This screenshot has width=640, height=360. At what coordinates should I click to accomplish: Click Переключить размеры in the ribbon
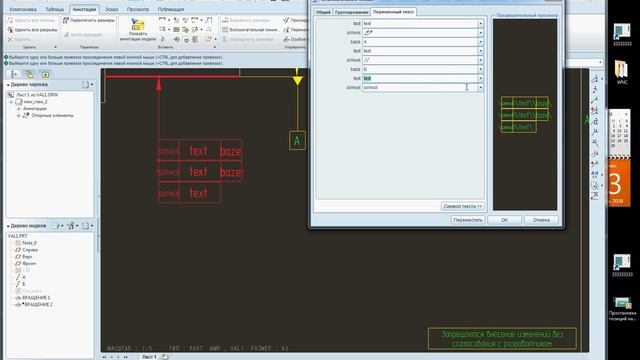point(88,20)
